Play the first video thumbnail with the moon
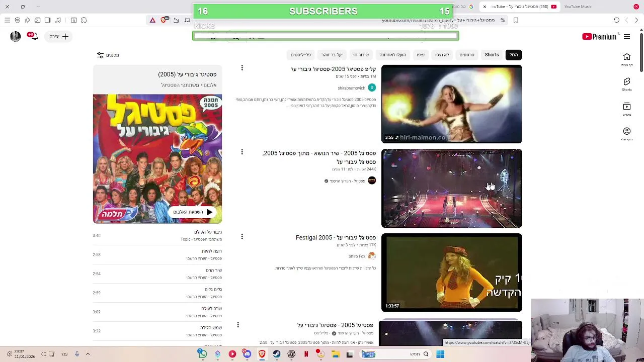 pyautogui.click(x=451, y=104)
